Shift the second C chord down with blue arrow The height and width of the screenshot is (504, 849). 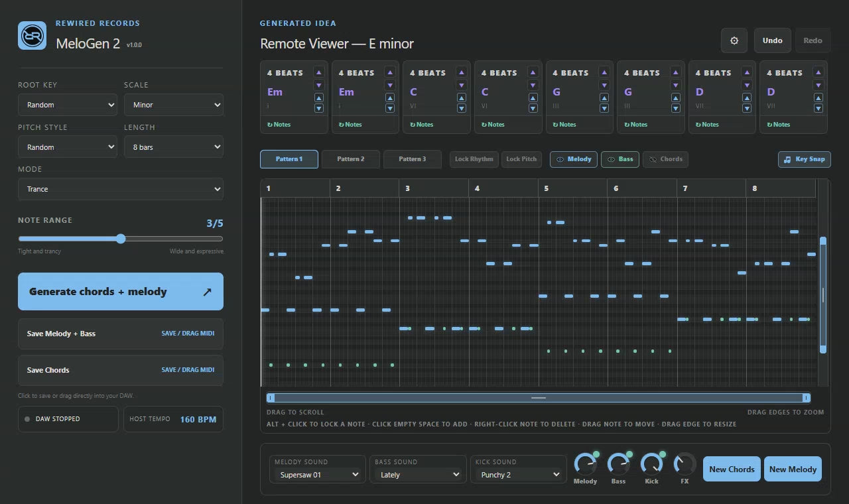(533, 108)
